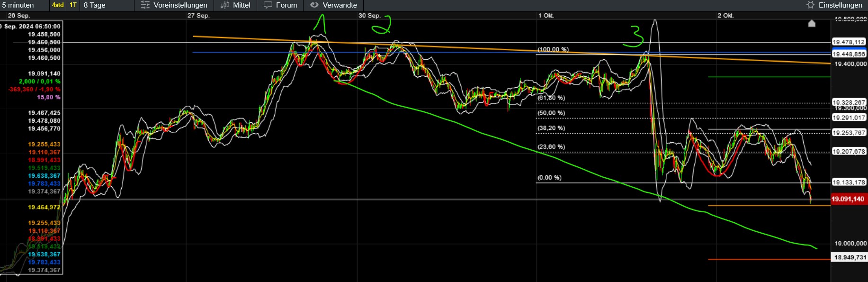Click the red -369,360 / -1,90 % value
Viewport: 868px width, 282px height.
(34, 89)
